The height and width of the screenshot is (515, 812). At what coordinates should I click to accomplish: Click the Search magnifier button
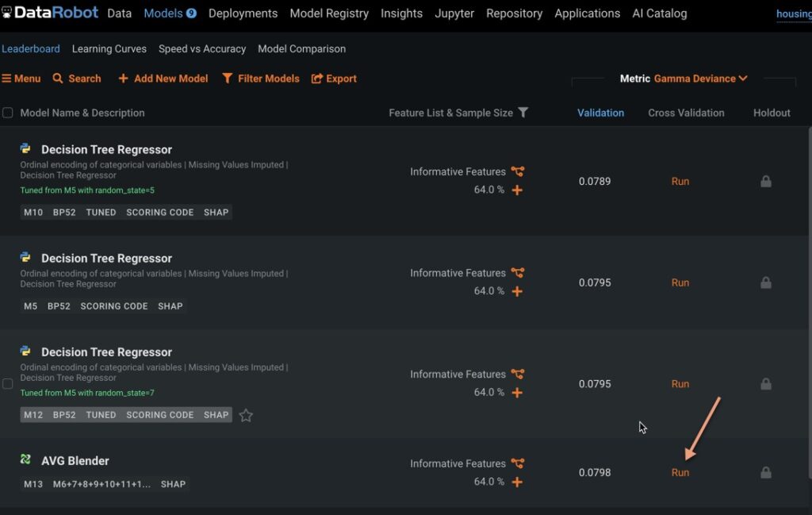(77, 79)
